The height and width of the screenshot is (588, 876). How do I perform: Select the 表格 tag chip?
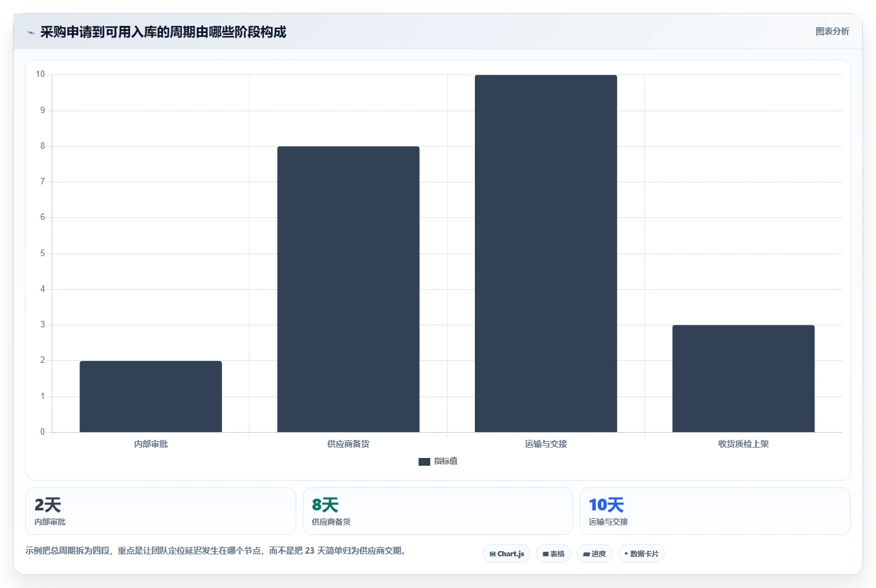coord(553,554)
